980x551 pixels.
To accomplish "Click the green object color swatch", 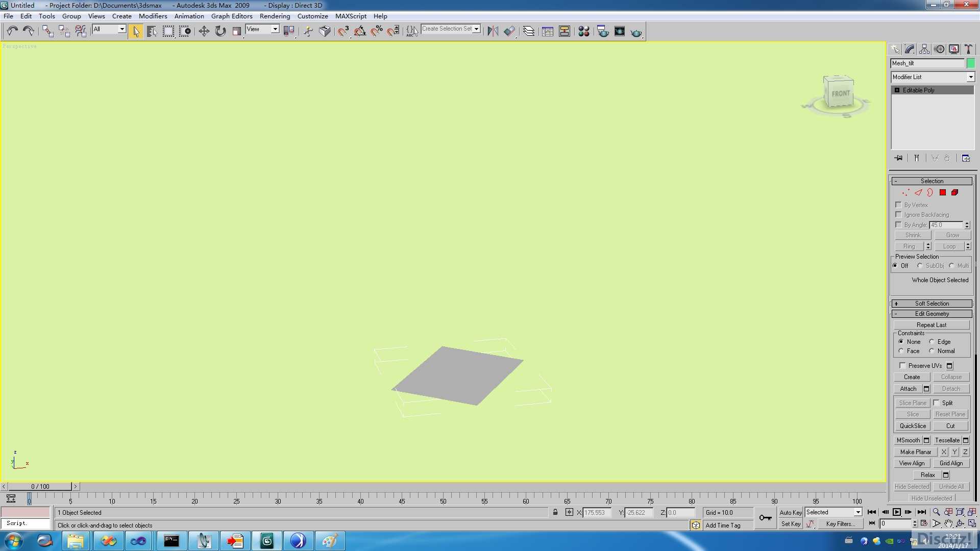I will pos(970,63).
